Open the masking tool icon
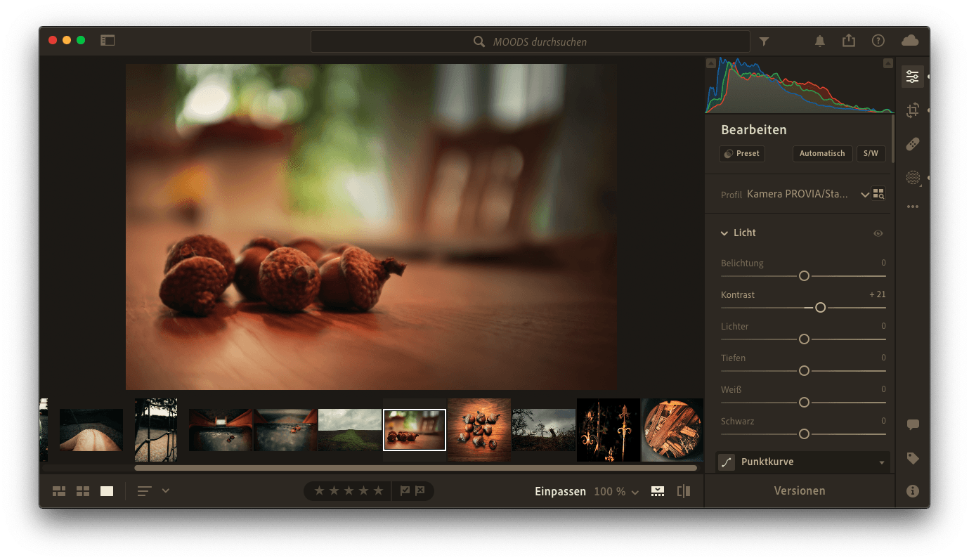 point(912,178)
